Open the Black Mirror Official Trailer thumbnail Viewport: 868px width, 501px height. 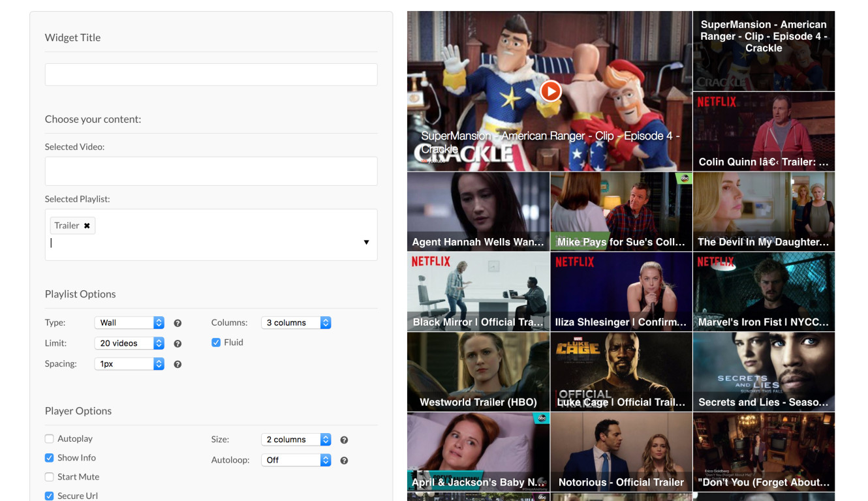478,292
